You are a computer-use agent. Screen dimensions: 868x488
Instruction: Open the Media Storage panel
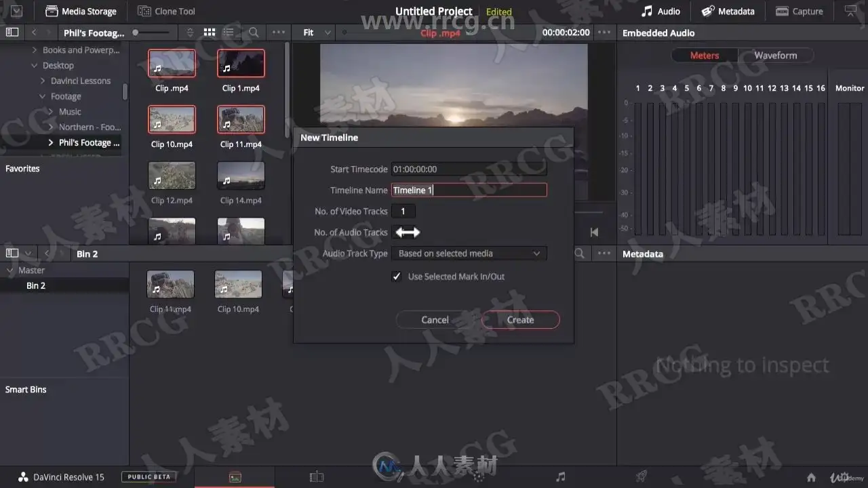pos(81,12)
